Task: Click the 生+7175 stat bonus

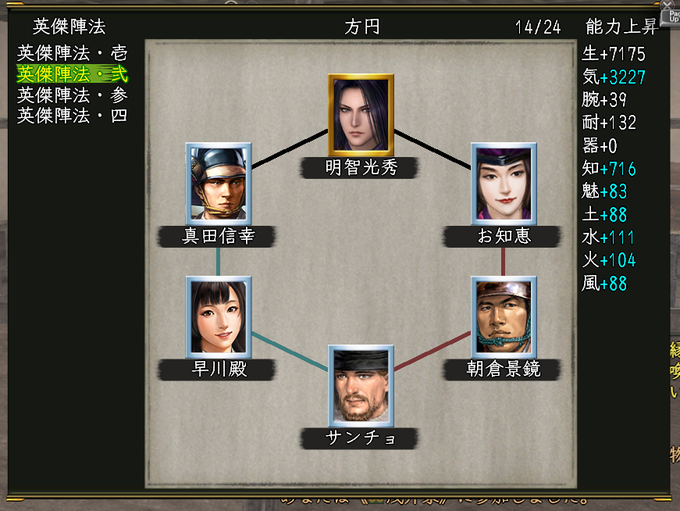Action: coord(613,54)
